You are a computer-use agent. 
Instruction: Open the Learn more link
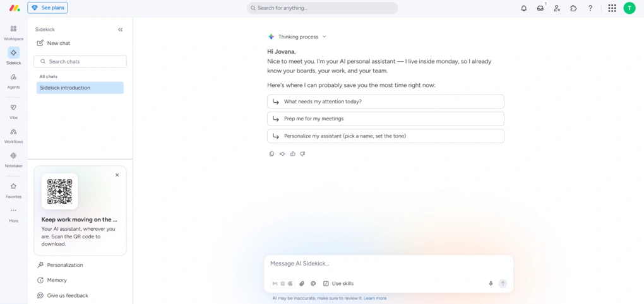pyautogui.click(x=375, y=298)
